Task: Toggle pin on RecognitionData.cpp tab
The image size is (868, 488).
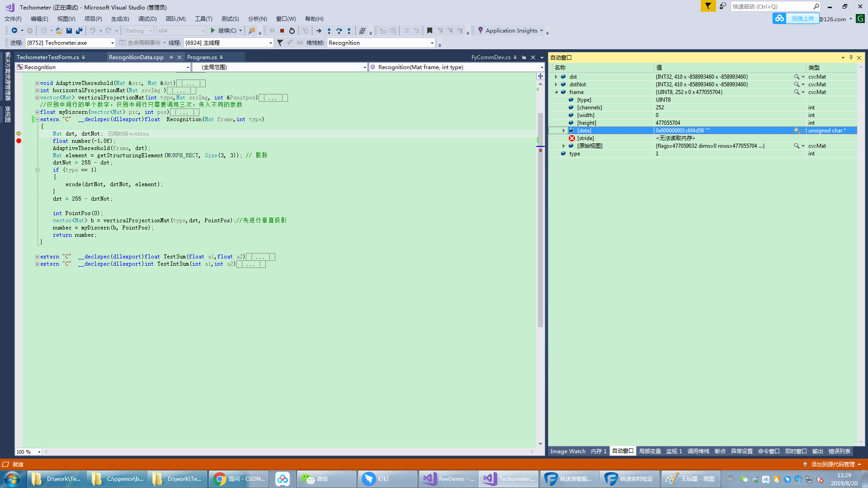Action: [x=171, y=57]
